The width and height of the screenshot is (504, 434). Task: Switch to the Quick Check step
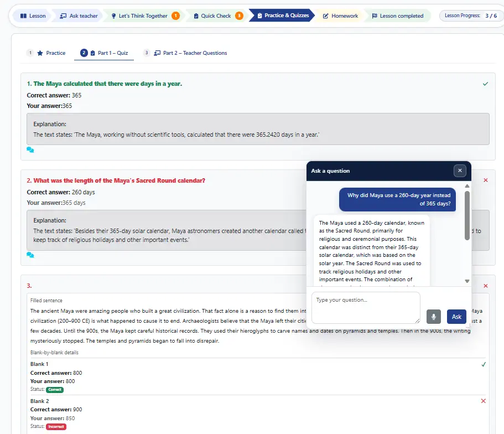coord(217,15)
